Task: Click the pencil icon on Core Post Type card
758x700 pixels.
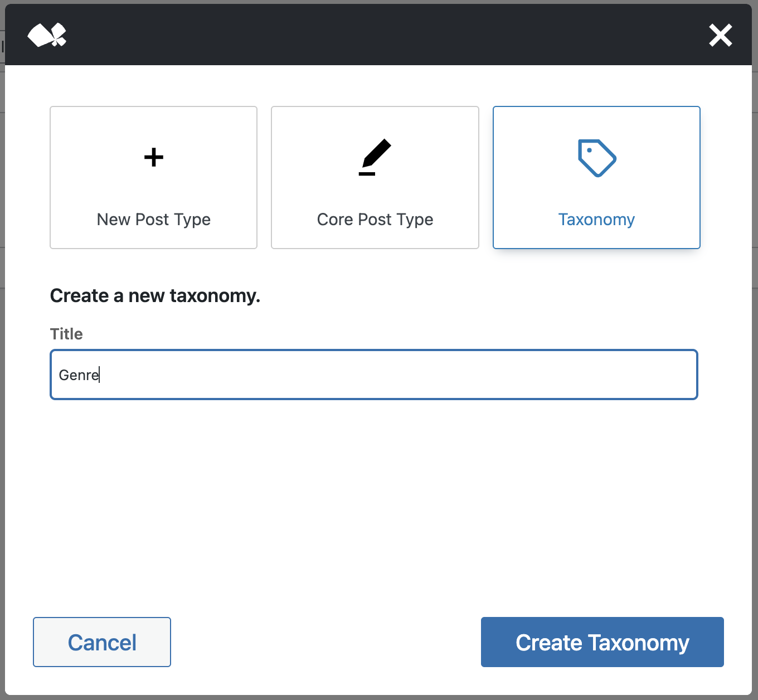Action: [375, 158]
